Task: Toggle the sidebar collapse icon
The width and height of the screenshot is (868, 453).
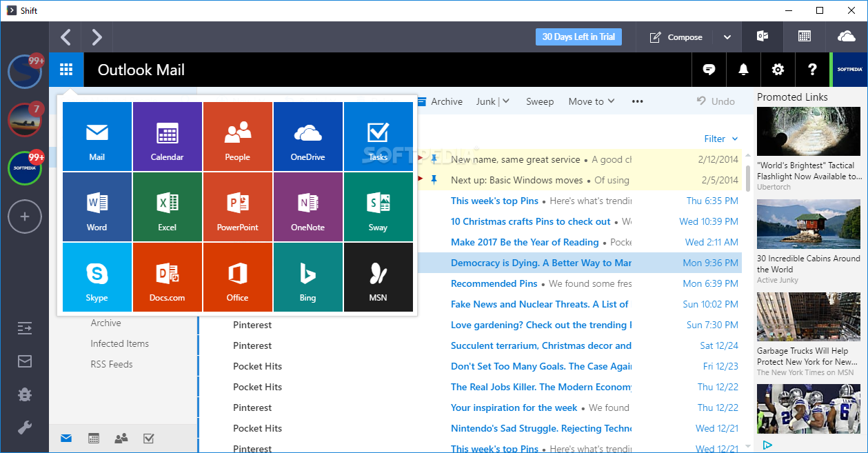Action: click(x=25, y=328)
